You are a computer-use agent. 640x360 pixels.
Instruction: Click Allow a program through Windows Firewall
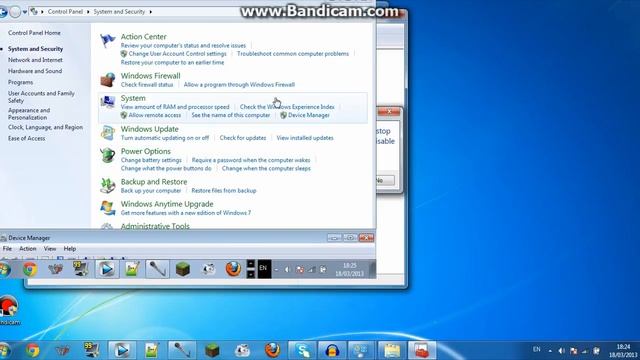[x=239, y=84]
